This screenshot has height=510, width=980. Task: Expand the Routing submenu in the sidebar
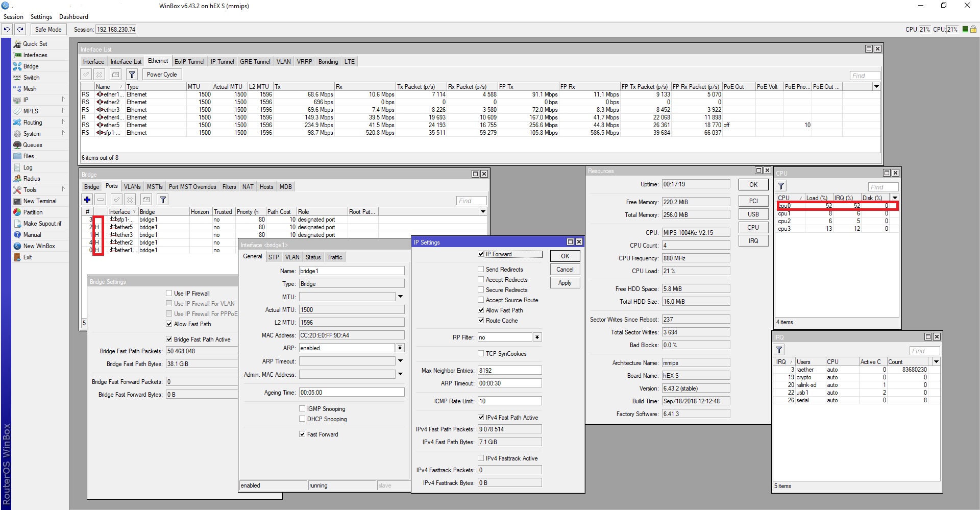click(x=33, y=123)
